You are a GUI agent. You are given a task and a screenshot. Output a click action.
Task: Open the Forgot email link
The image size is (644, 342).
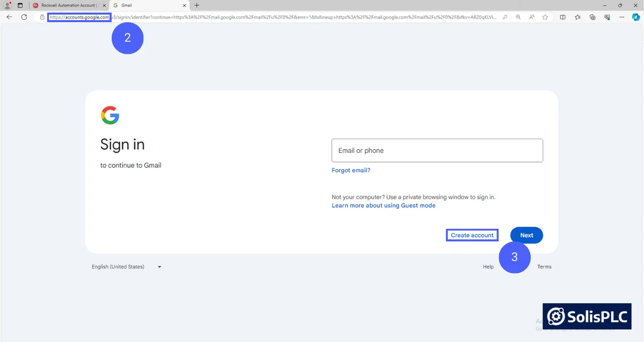(x=351, y=170)
